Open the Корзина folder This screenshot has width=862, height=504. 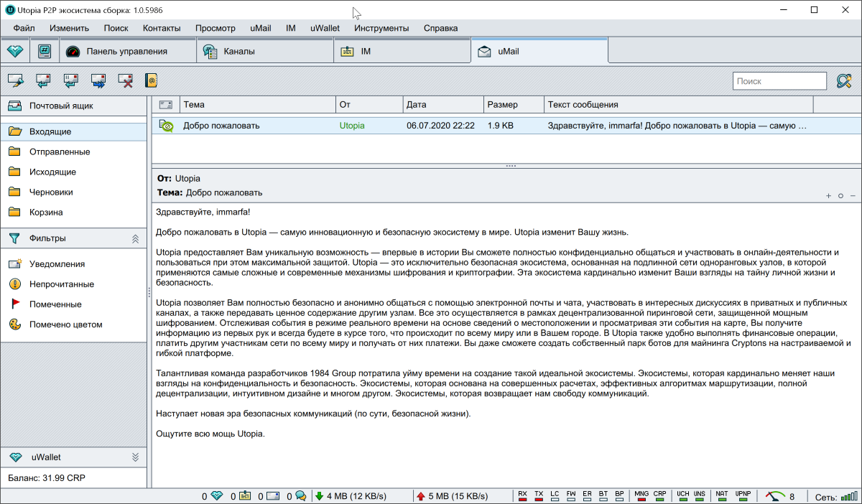pos(73,213)
